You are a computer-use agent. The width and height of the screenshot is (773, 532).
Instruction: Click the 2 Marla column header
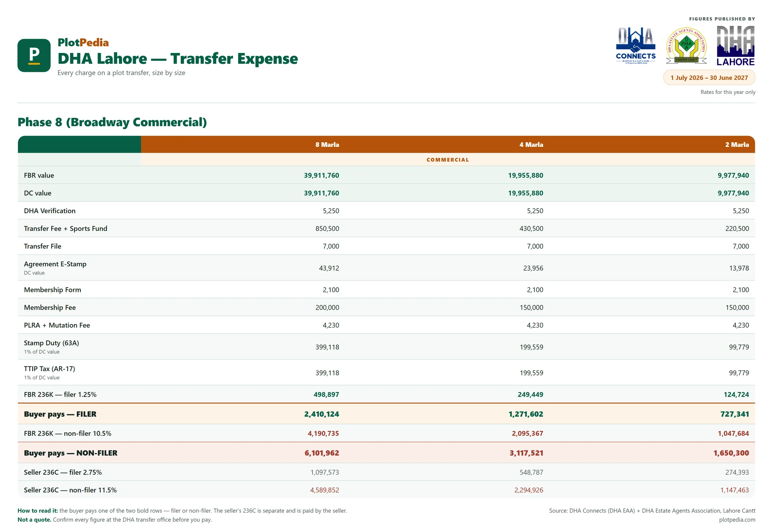coord(737,145)
